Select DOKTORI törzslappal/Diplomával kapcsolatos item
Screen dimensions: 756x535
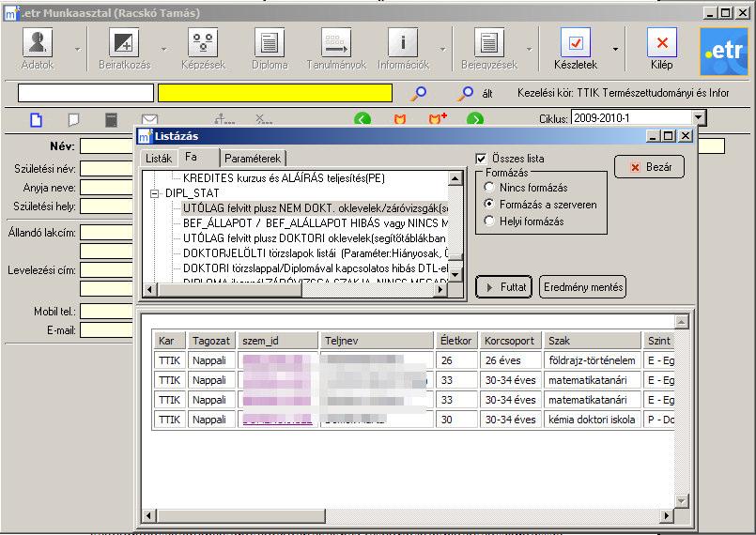pos(316,268)
